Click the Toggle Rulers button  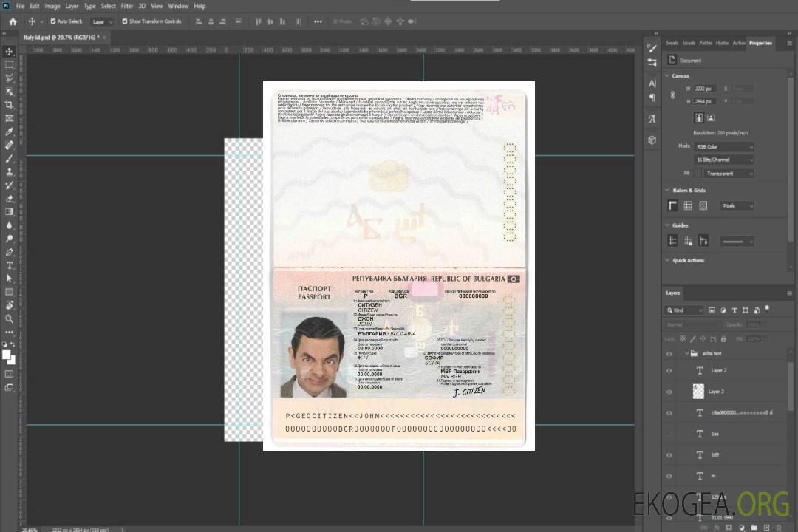673,205
